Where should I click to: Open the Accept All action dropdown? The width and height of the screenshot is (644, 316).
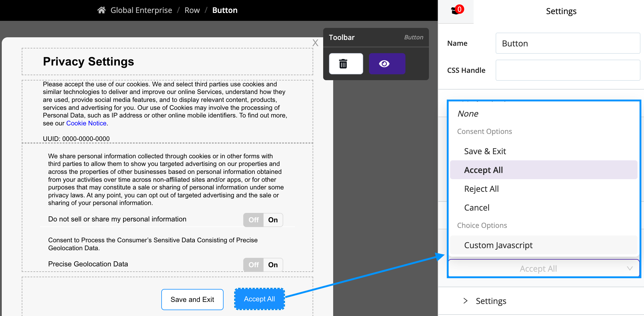coord(544,268)
